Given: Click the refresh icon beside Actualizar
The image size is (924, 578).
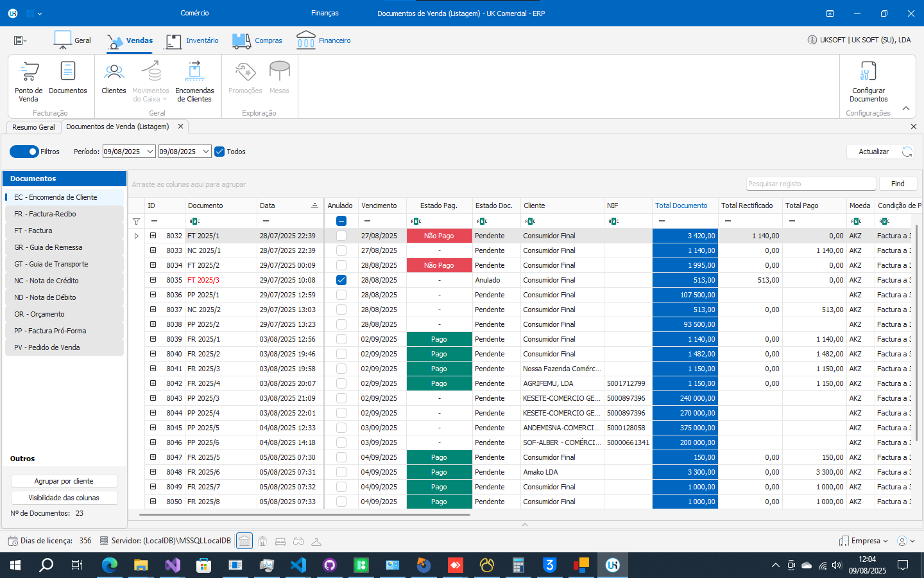Looking at the screenshot, I should tap(907, 152).
